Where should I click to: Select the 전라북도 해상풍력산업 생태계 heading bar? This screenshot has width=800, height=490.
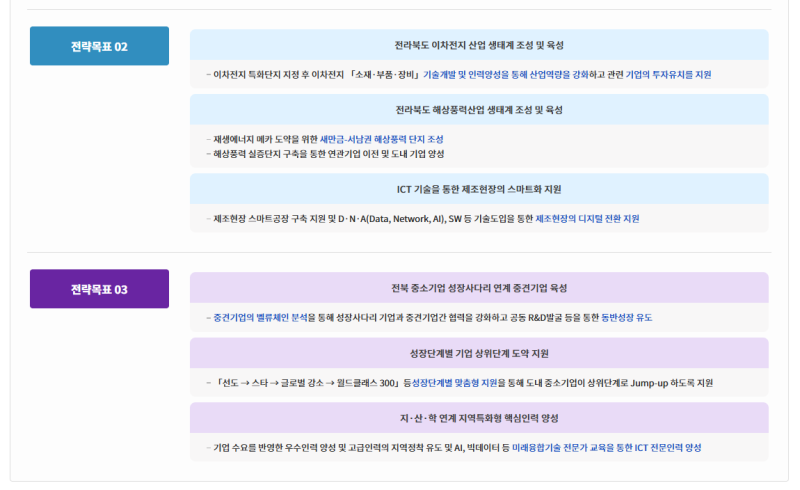click(x=479, y=110)
